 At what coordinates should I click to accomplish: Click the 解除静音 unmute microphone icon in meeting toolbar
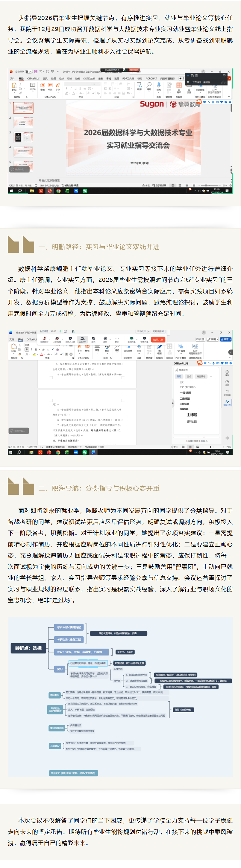[x=44, y=339]
